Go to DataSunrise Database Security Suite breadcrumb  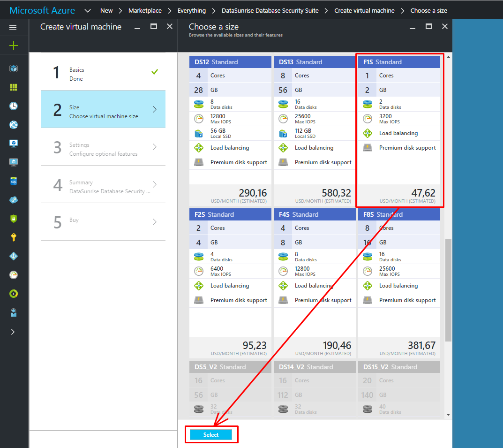[270, 11]
